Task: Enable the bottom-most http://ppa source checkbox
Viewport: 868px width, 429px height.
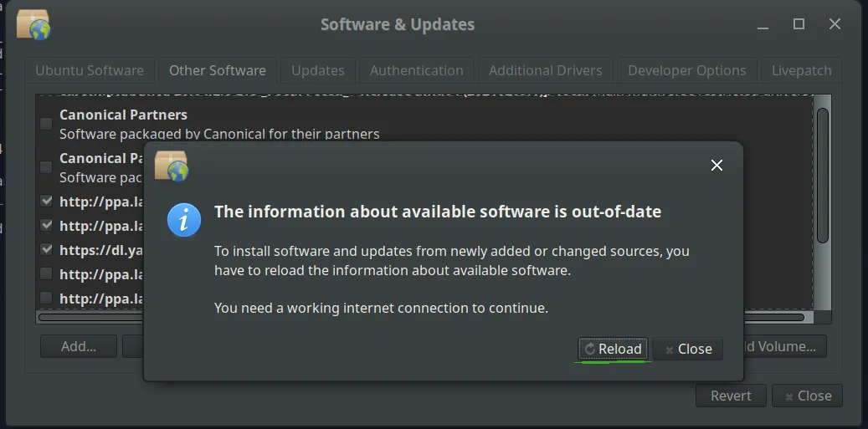Action: pyautogui.click(x=46, y=298)
